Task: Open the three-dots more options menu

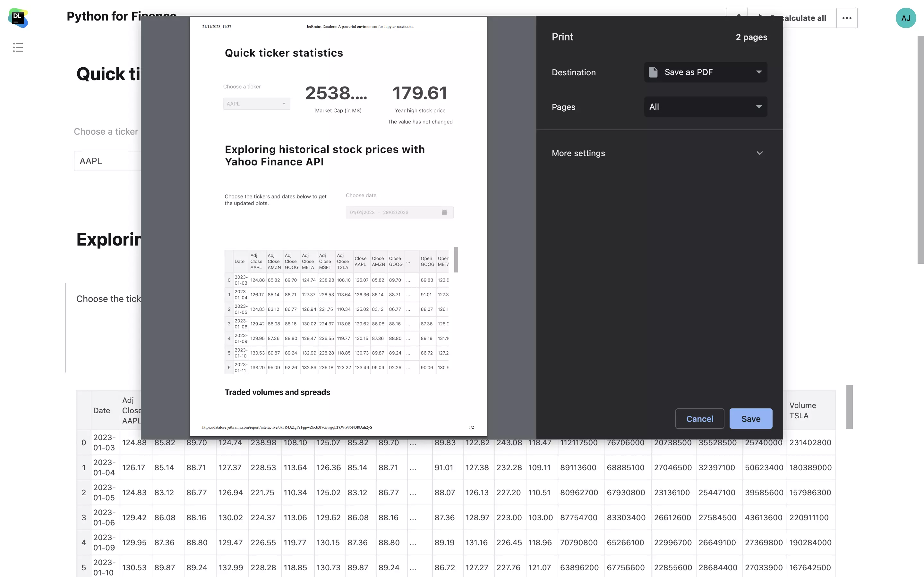Action: click(846, 18)
